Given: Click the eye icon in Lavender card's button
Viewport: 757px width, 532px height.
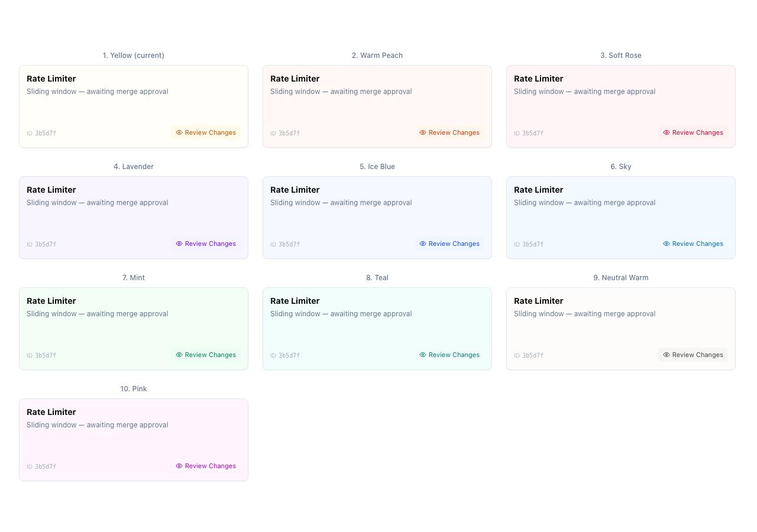Looking at the screenshot, I should click(x=179, y=244).
